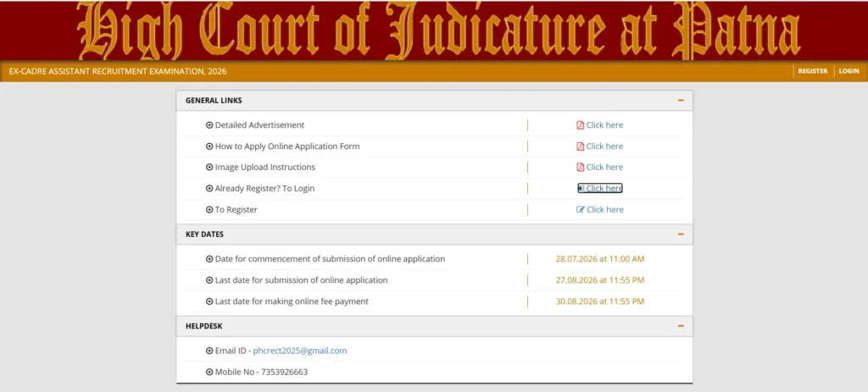Image resolution: width=868 pixels, height=392 pixels.
Task: Open Register in top navigation
Action: 813,71
